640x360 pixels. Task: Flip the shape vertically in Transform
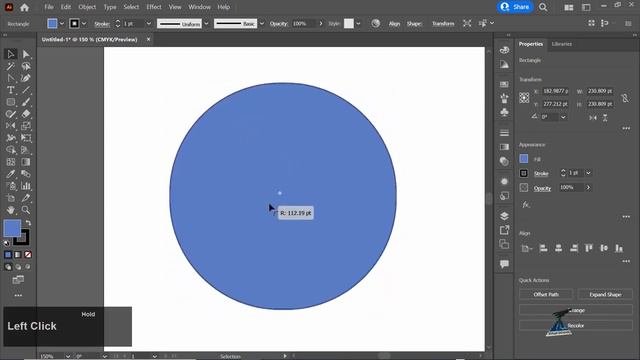pos(605,118)
